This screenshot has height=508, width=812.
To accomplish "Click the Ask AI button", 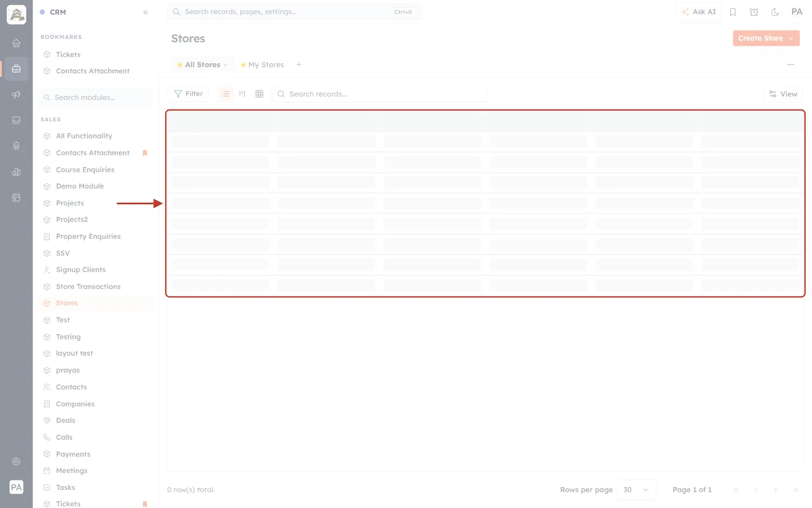I will coord(698,12).
